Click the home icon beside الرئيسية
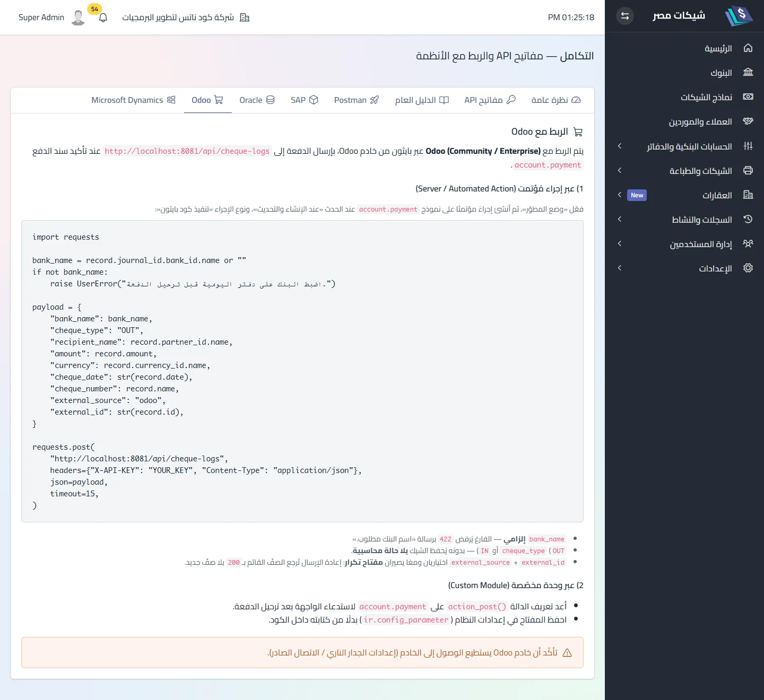 748,48
